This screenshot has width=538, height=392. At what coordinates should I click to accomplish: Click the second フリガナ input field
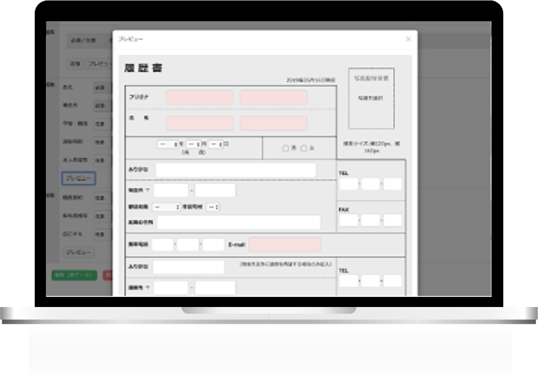coord(273,97)
